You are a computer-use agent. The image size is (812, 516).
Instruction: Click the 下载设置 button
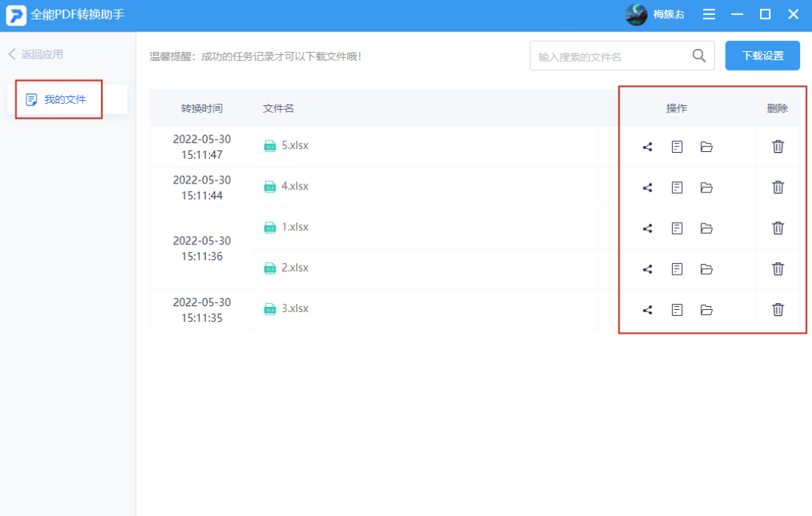[762, 56]
